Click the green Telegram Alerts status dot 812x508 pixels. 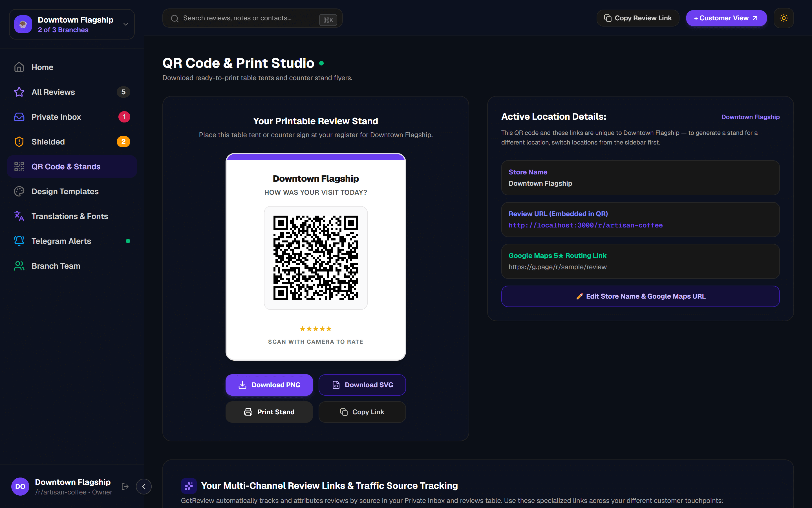pos(128,241)
